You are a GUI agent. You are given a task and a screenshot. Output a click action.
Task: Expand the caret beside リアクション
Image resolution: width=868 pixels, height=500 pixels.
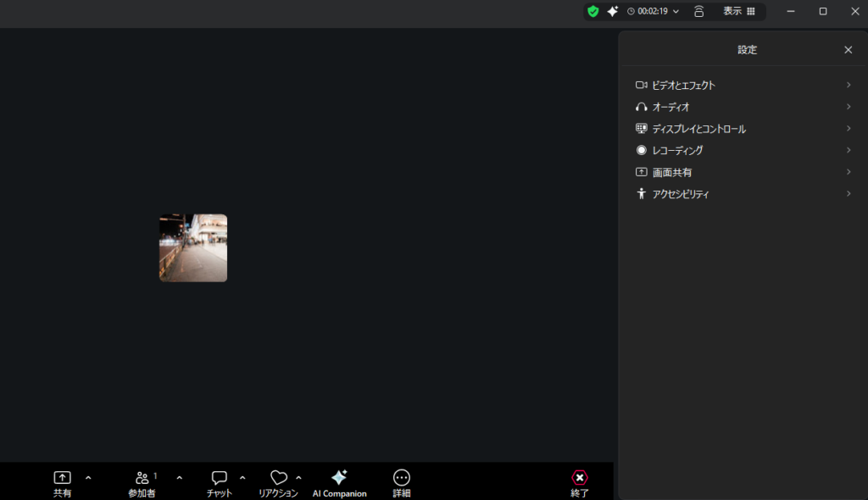pos(298,478)
